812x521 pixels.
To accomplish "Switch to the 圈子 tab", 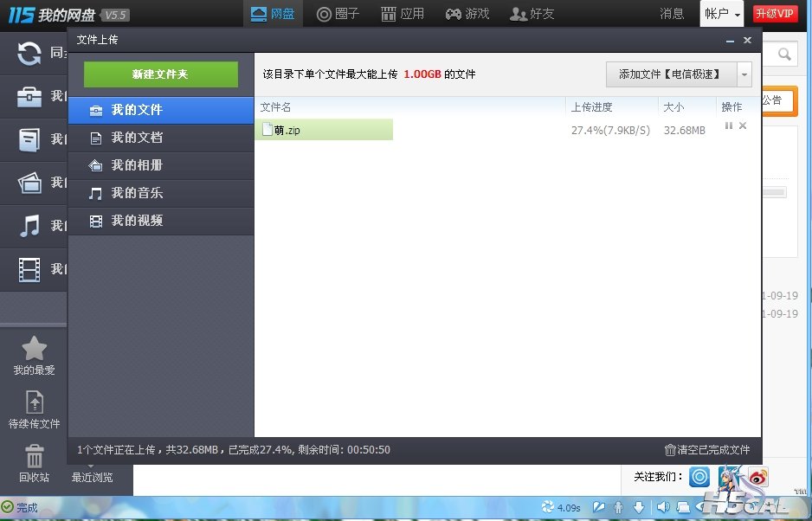I will tap(338, 14).
